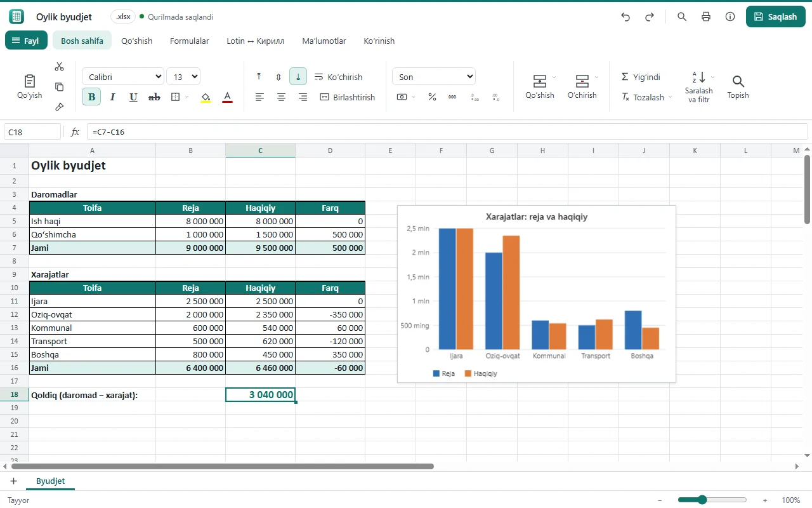Click the cut scissors icon

pos(60,67)
